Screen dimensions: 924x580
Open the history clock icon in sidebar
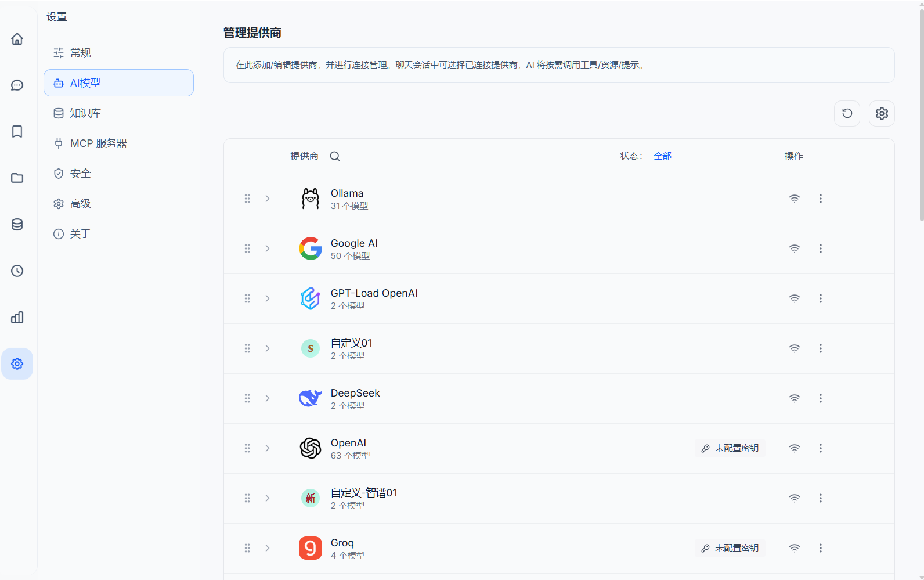click(x=17, y=271)
